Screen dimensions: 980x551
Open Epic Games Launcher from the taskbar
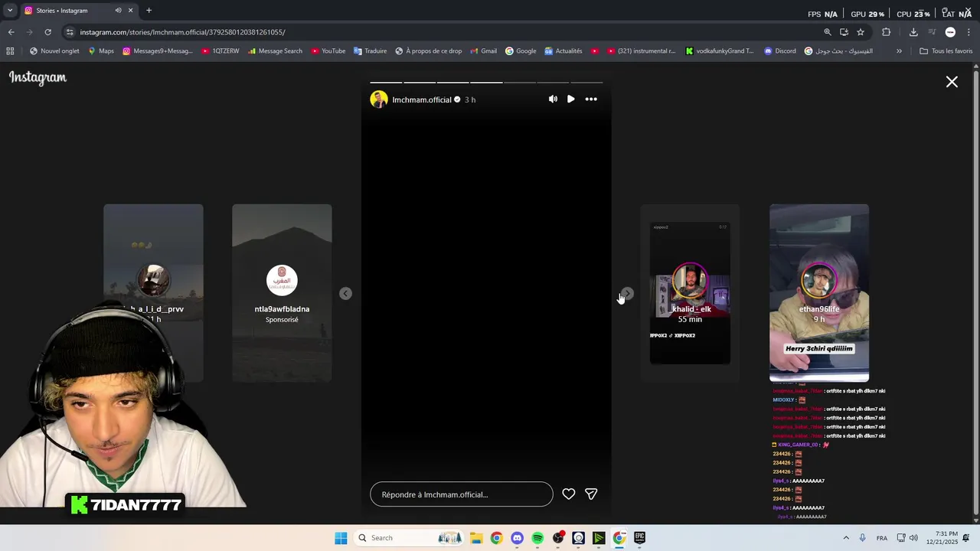(639, 538)
